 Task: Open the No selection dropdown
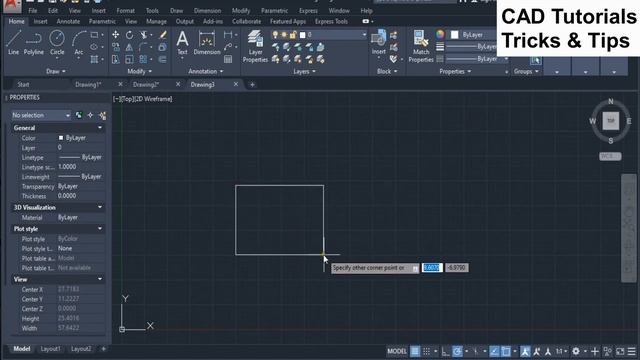point(41,116)
